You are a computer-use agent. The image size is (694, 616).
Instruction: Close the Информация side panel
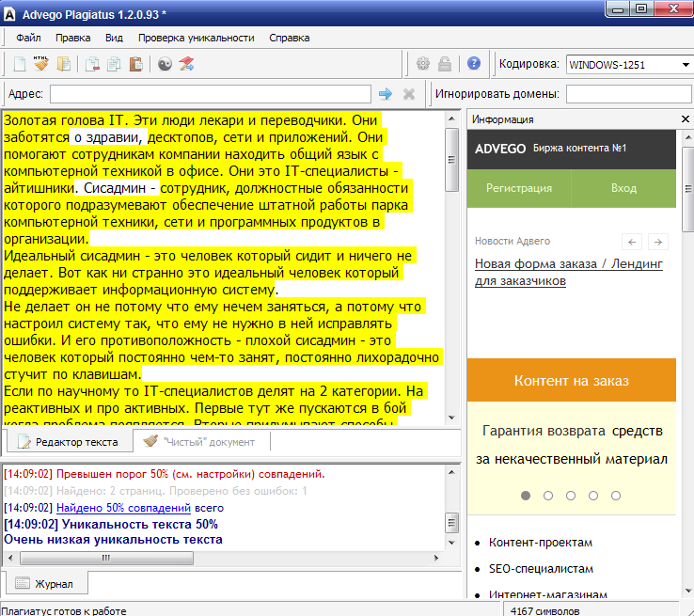[x=685, y=119]
